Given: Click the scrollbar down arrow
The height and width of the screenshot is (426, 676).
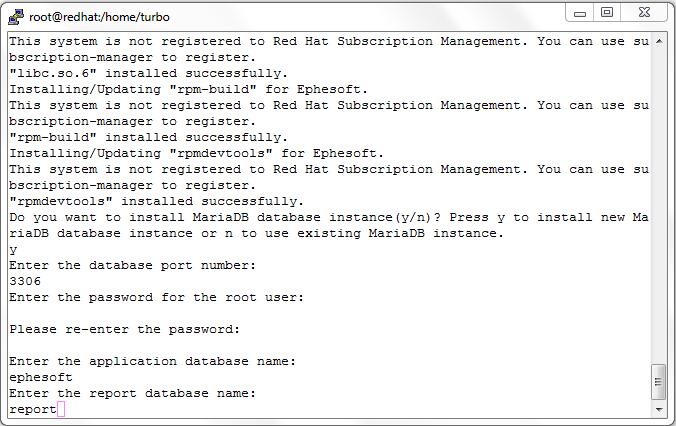Looking at the screenshot, I should coord(659,409).
